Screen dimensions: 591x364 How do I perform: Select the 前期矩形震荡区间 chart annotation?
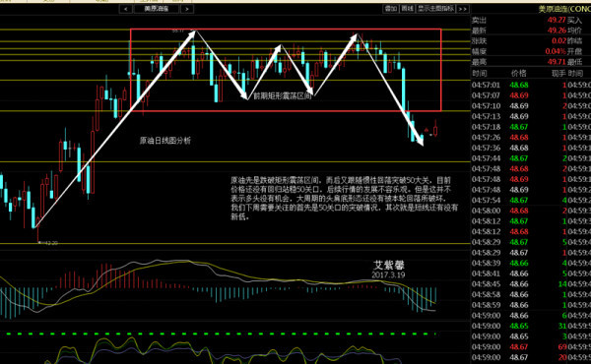[283, 96]
